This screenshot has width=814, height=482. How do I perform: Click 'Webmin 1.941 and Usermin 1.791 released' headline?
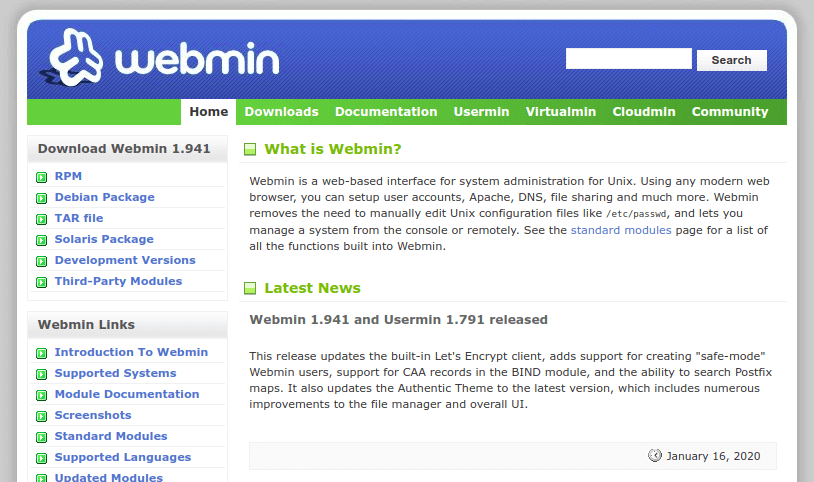click(x=398, y=319)
